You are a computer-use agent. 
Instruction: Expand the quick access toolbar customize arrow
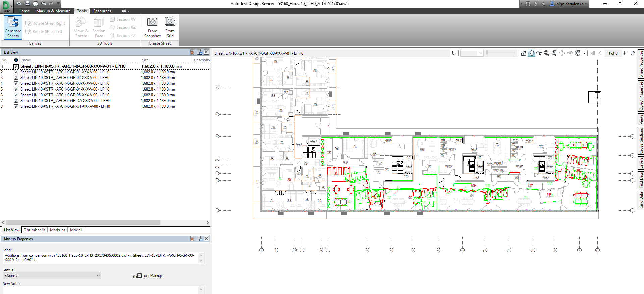pyautogui.click(x=58, y=4)
